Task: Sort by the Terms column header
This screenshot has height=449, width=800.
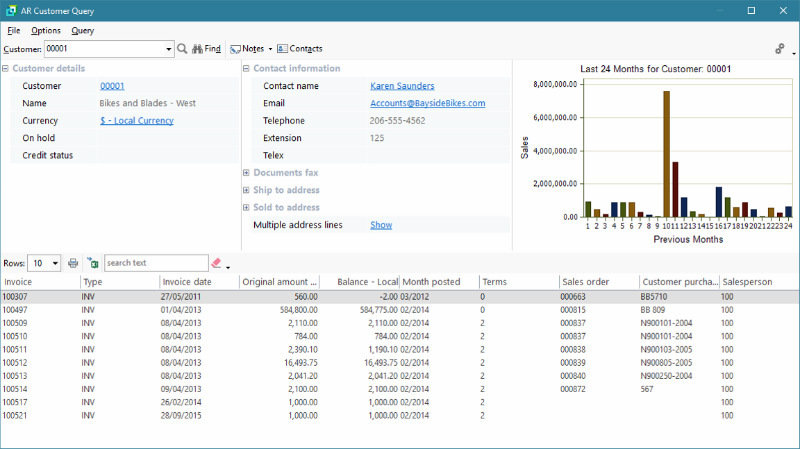Action: (x=519, y=282)
